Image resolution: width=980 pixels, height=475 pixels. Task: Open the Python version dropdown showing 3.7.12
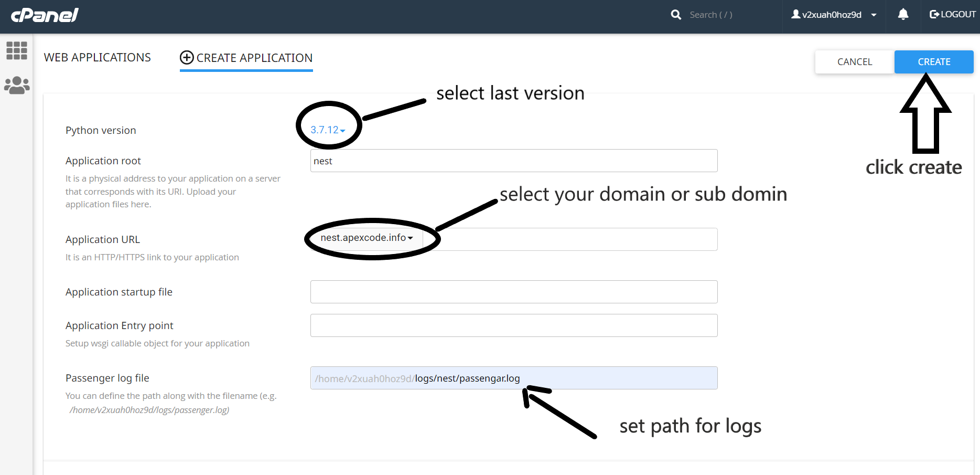coord(327,129)
